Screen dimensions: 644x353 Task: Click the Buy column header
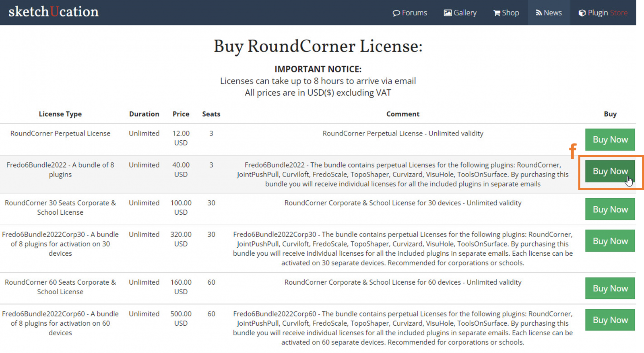point(610,114)
